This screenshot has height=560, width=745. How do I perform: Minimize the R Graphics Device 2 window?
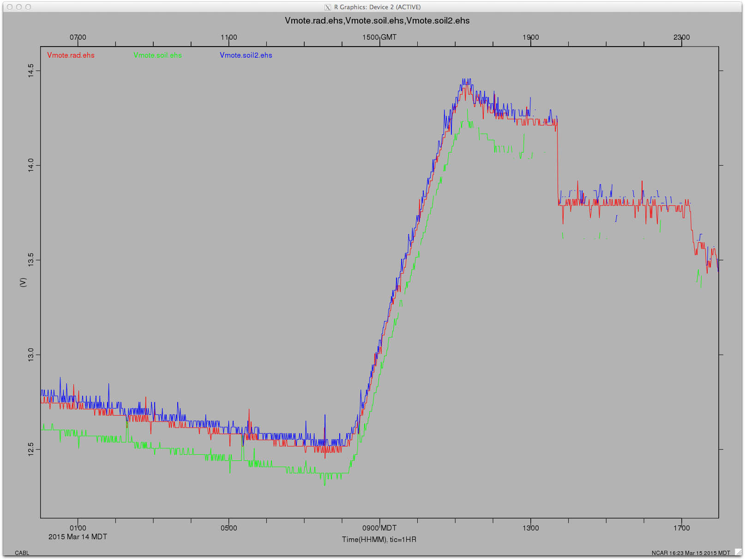click(x=19, y=7)
